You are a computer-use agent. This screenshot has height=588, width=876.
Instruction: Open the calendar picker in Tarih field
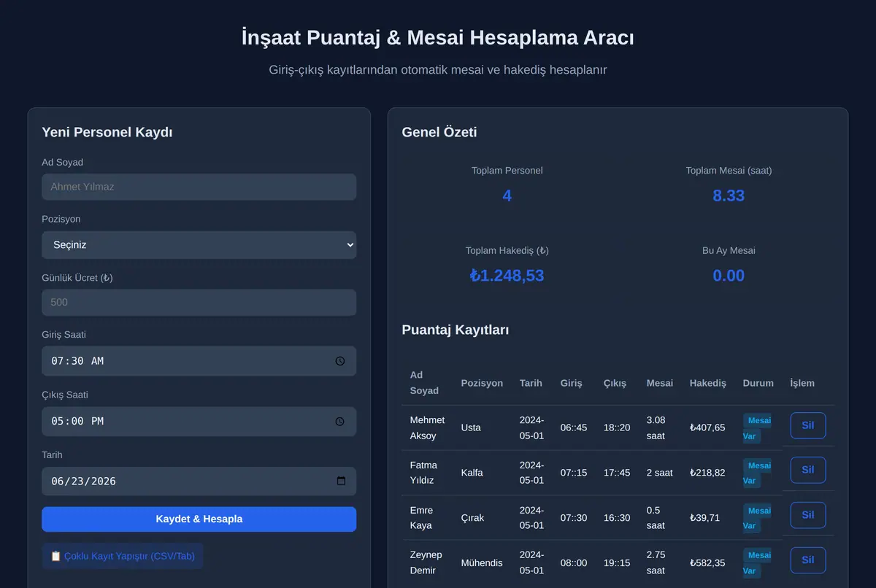(x=341, y=481)
